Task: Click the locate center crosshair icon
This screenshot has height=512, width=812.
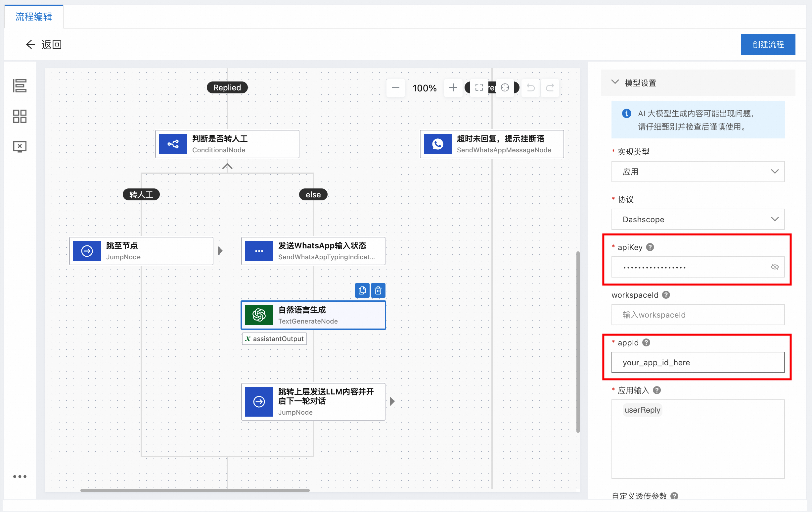Action: [x=505, y=88]
